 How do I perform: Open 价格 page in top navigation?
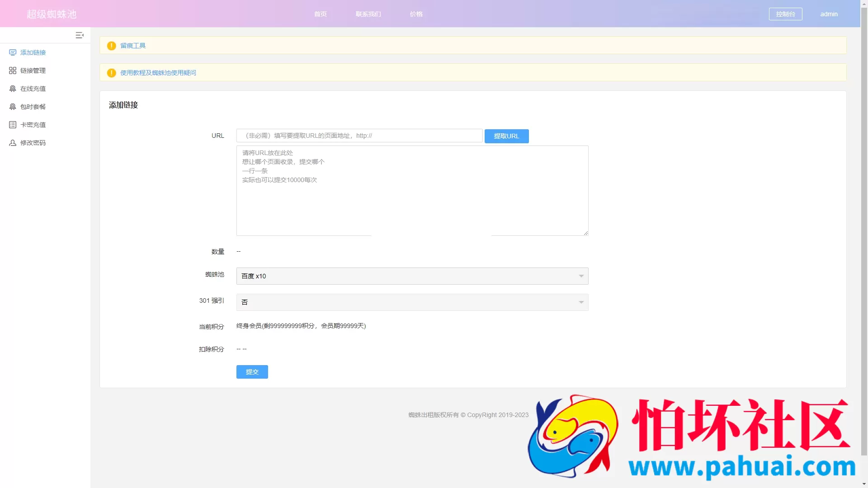point(416,14)
